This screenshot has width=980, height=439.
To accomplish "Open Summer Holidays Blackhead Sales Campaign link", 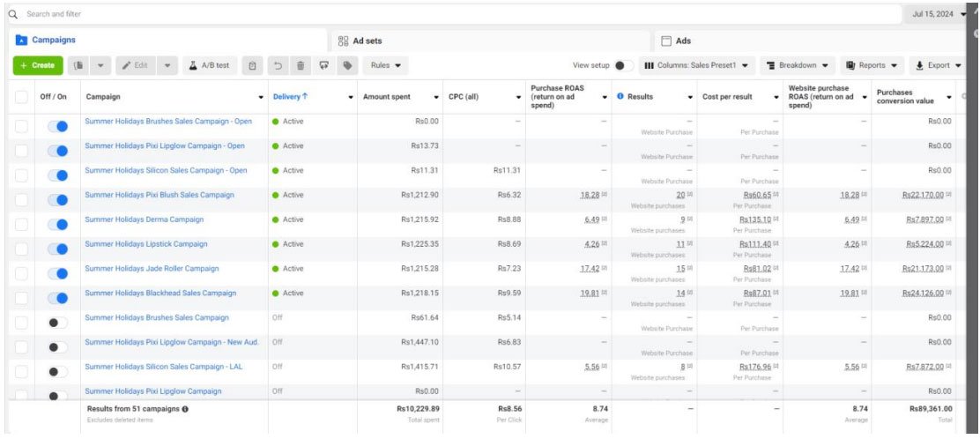I will point(160,293).
